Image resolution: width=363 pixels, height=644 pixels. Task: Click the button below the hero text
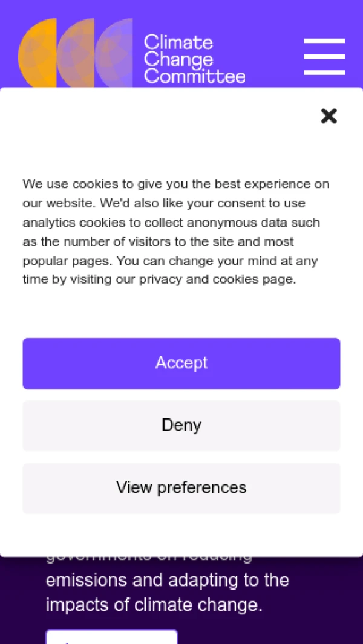[112, 640]
